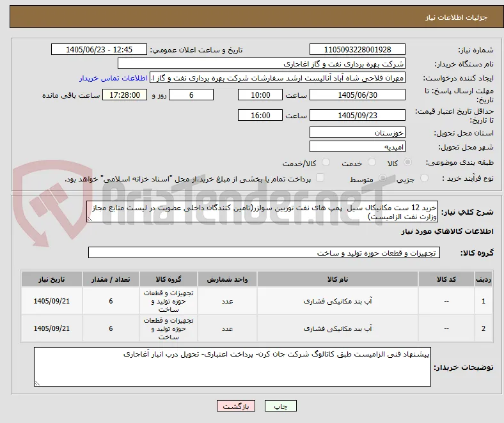
Task: Click row 2 unit عدد
Action: (x=227, y=328)
